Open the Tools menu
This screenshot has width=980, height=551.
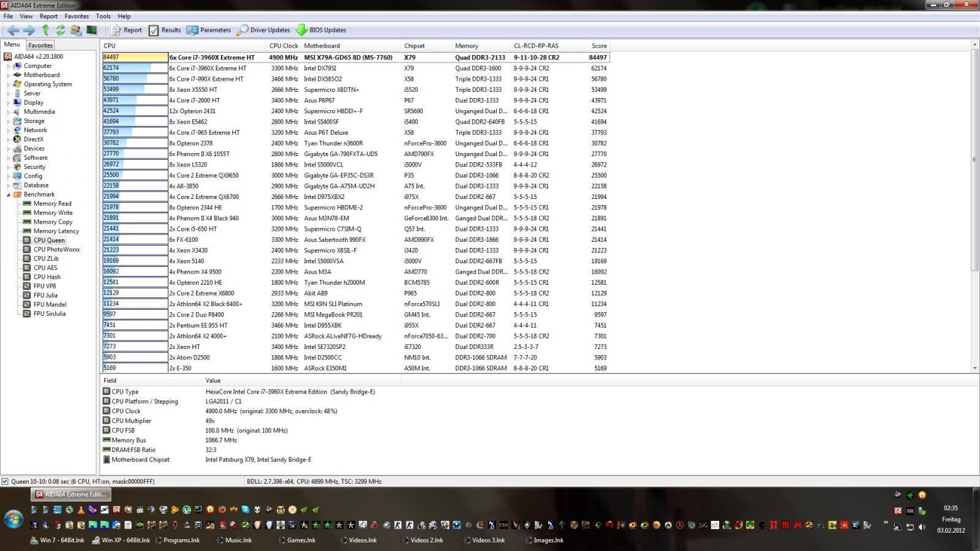(104, 16)
